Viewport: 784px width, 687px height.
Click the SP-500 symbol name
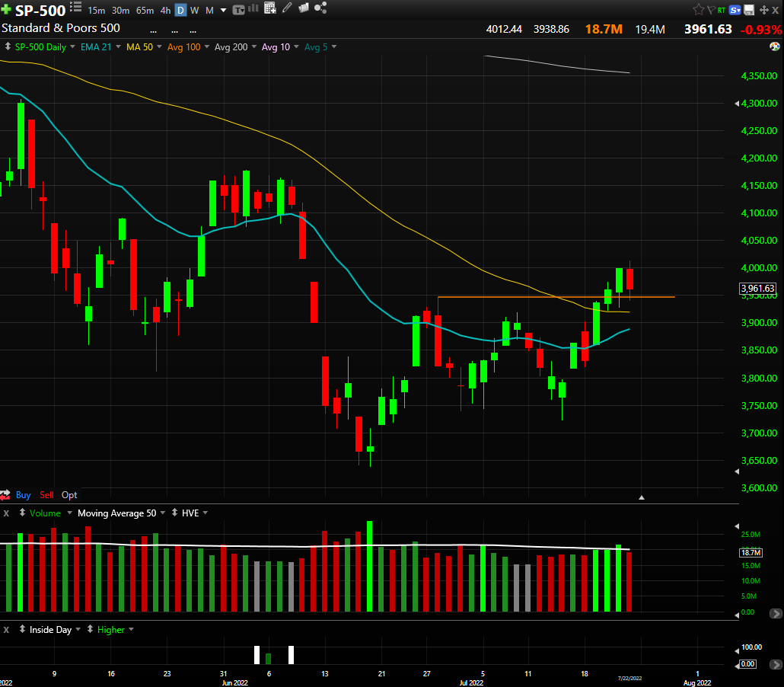(40, 10)
